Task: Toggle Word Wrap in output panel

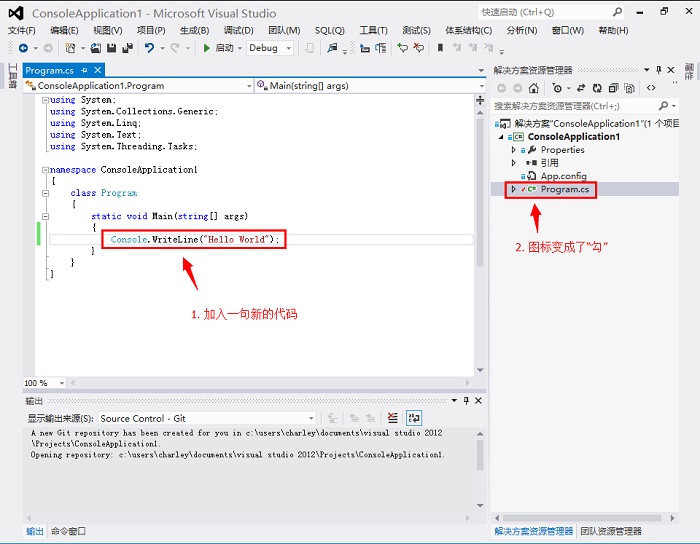Action: pos(414,418)
